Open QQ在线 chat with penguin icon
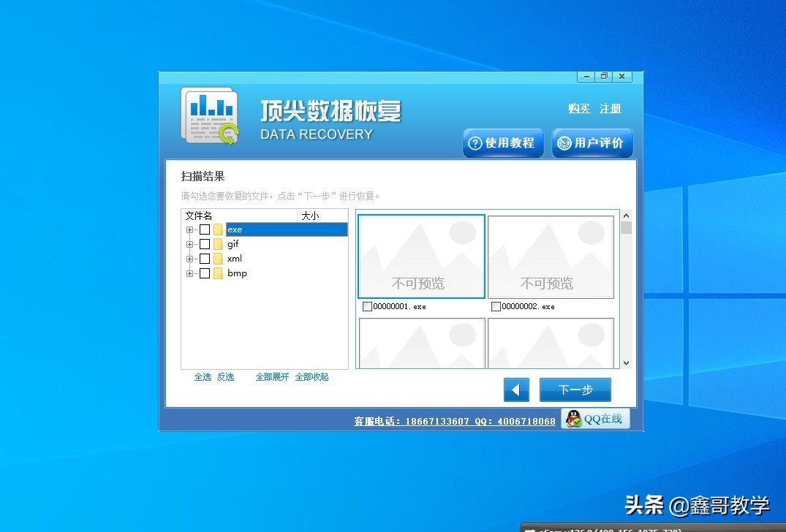Viewport: 786px width, 532px height. click(x=594, y=419)
